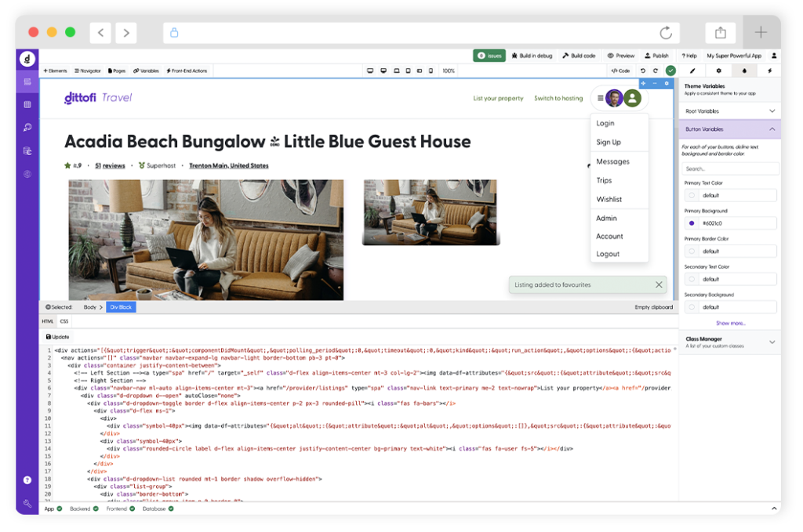Click the settings gear on selected block
The image size is (803, 532).
click(667, 83)
